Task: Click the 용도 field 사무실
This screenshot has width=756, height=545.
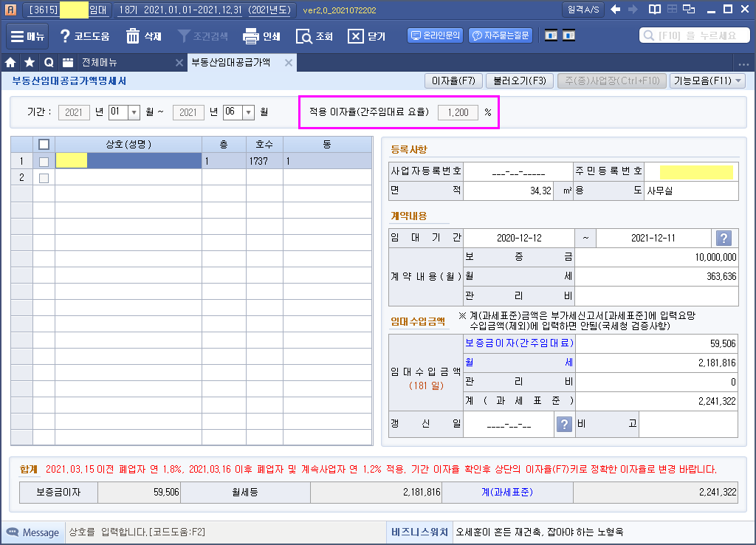Action: [690, 191]
